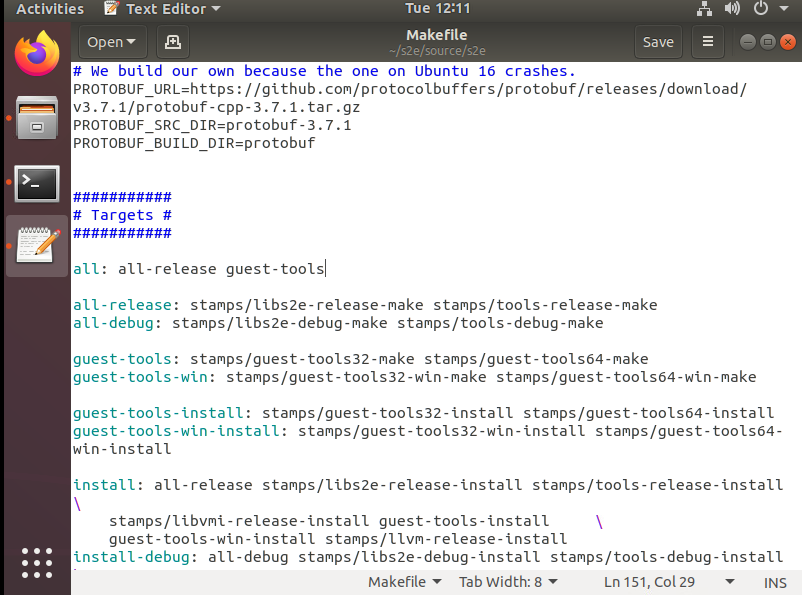This screenshot has height=595, width=802.
Task: Create a new document with the toolbar icon
Action: 173,42
